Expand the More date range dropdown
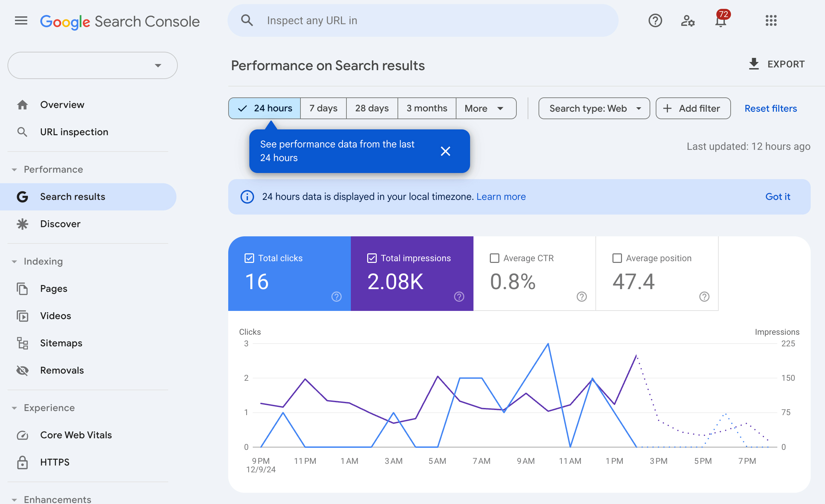 coord(485,108)
